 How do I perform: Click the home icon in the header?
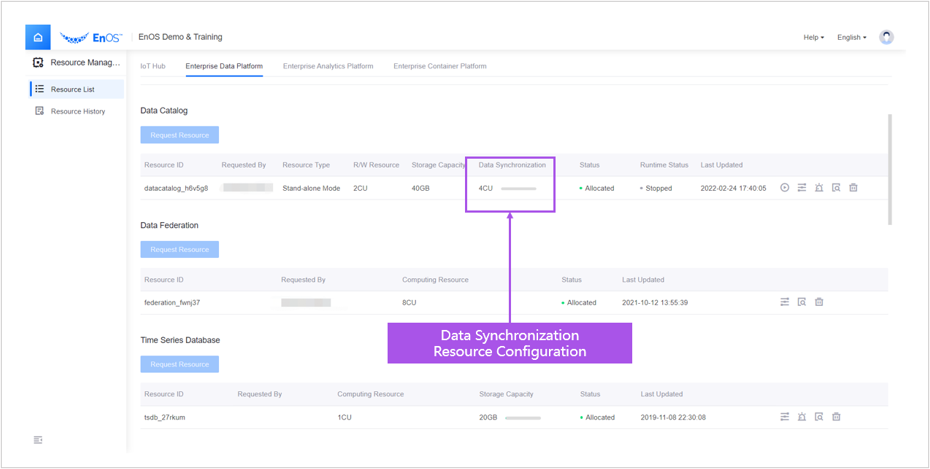click(38, 38)
